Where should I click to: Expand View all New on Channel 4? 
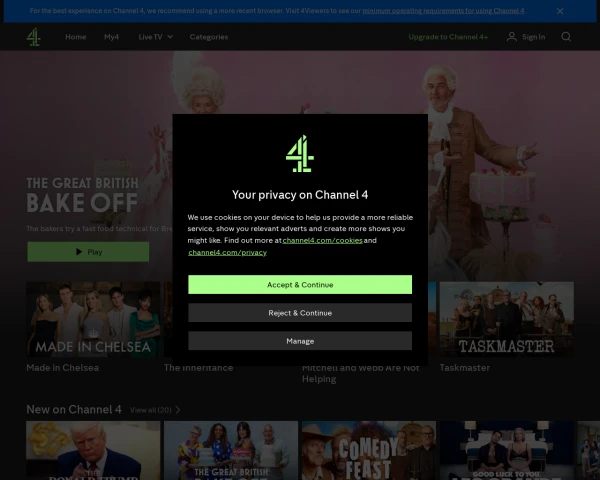pos(155,410)
